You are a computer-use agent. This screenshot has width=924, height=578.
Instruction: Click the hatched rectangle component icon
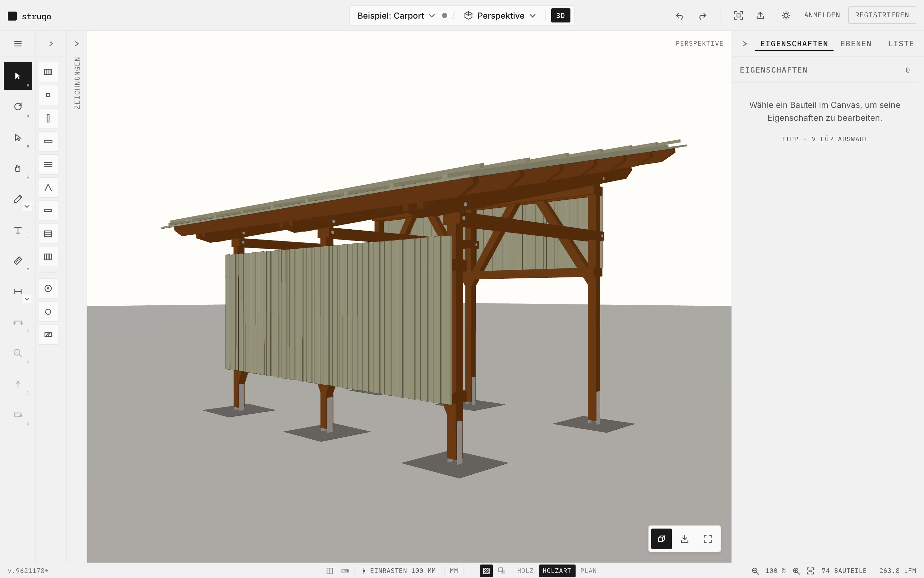tap(48, 335)
